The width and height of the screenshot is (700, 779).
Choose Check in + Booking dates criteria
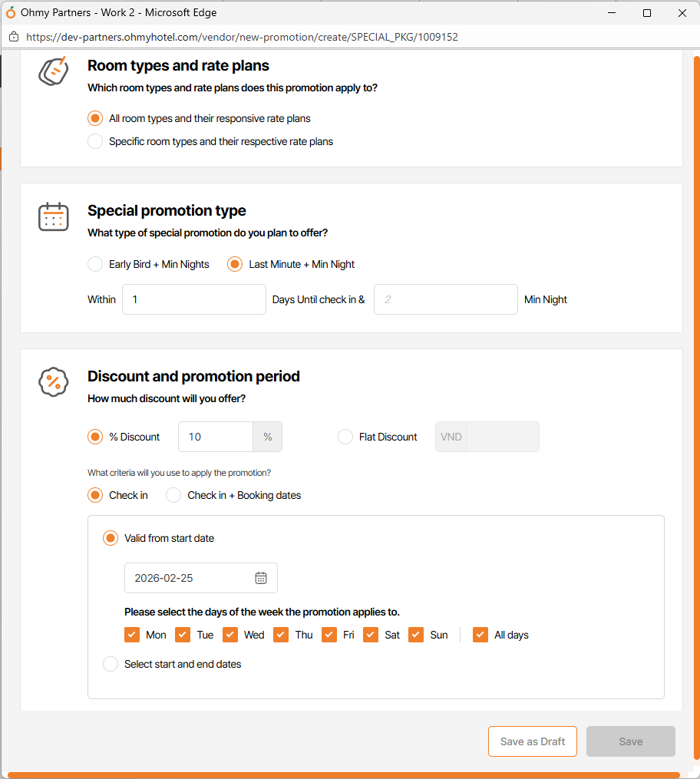pyautogui.click(x=173, y=495)
